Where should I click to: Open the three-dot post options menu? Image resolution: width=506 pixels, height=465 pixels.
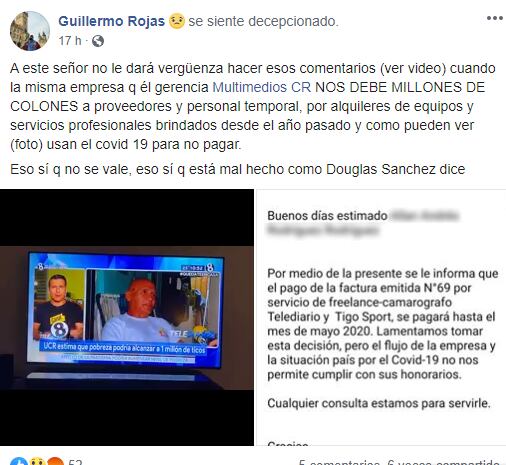(495, 18)
